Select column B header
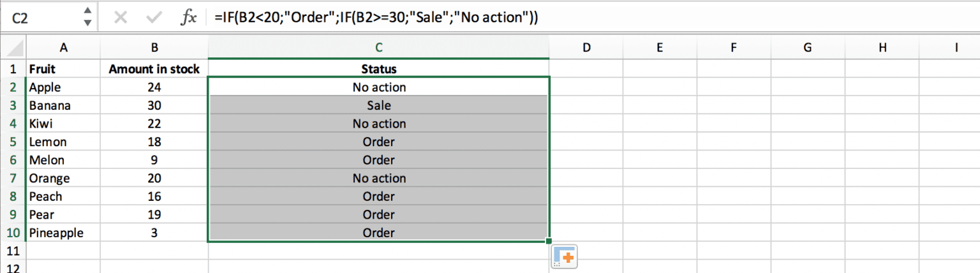This screenshot has width=980, height=273. tap(154, 47)
